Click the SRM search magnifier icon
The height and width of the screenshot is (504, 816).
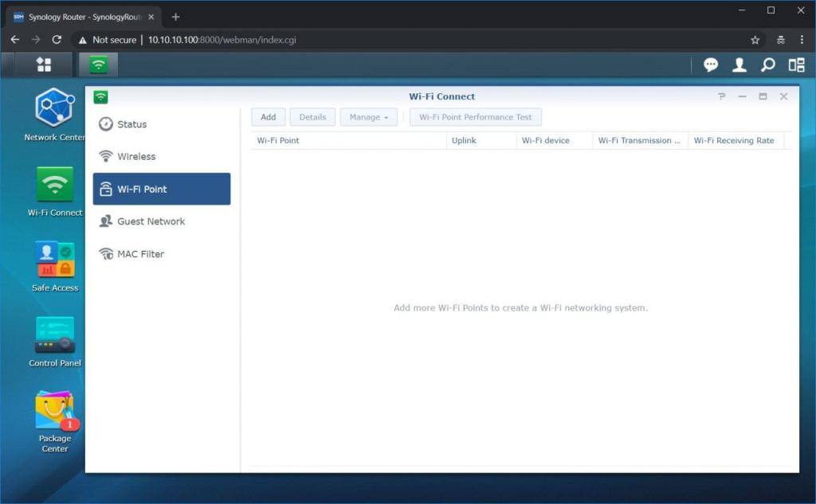pos(767,64)
